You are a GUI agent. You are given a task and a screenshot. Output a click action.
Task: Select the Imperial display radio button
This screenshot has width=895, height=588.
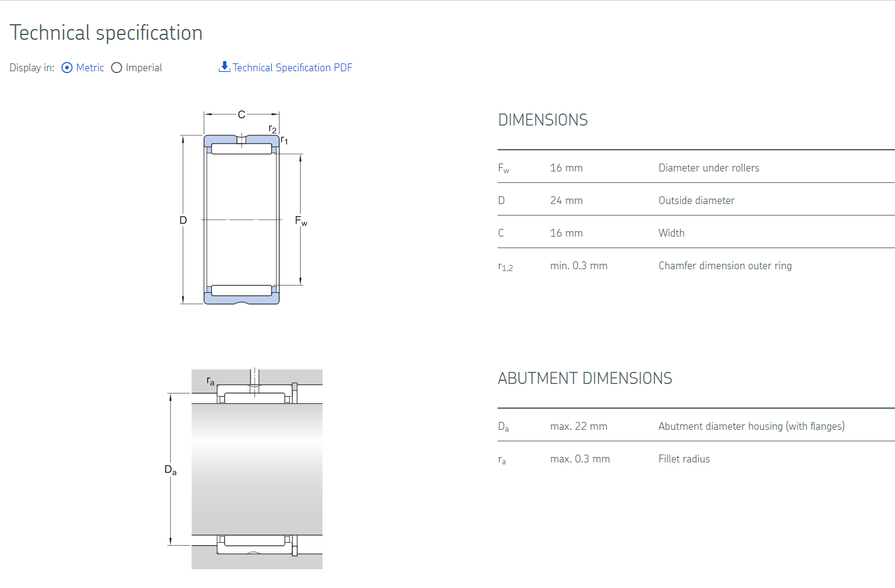tap(117, 68)
